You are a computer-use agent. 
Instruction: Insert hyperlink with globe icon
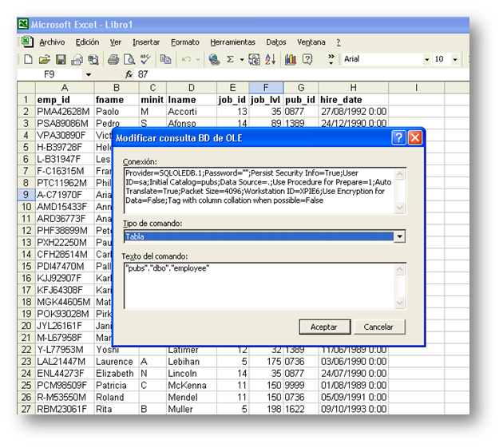click(x=214, y=59)
